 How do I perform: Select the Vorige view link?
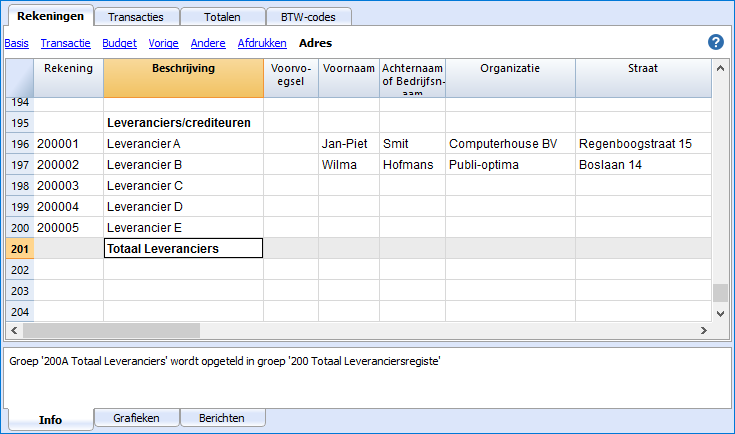(x=164, y=43)
